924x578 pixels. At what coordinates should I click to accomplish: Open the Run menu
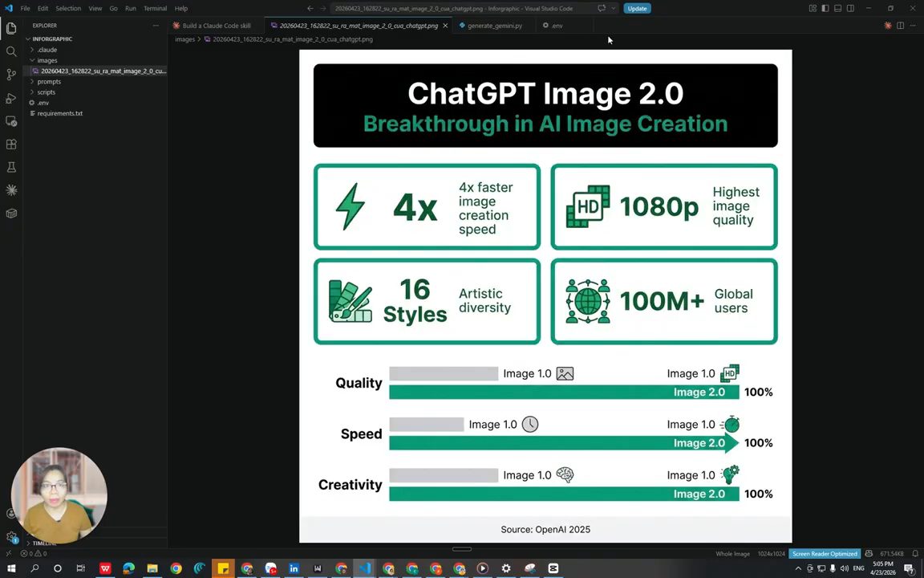click(x=131, y=8)
